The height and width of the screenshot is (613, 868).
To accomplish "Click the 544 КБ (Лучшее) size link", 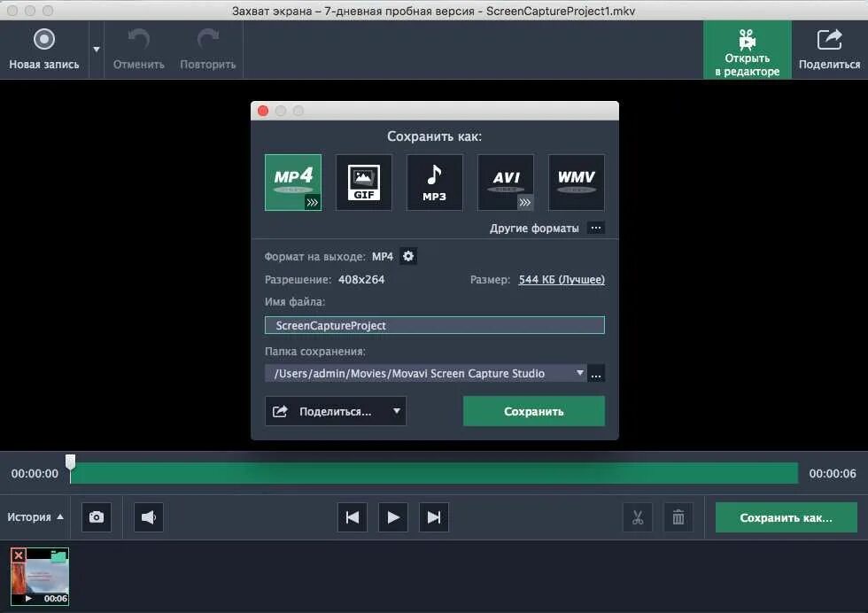I will [562, 280].
